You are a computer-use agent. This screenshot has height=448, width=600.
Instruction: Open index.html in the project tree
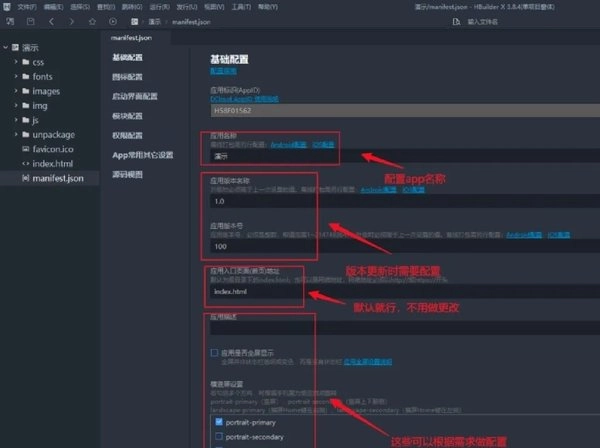tap(53, 162)
